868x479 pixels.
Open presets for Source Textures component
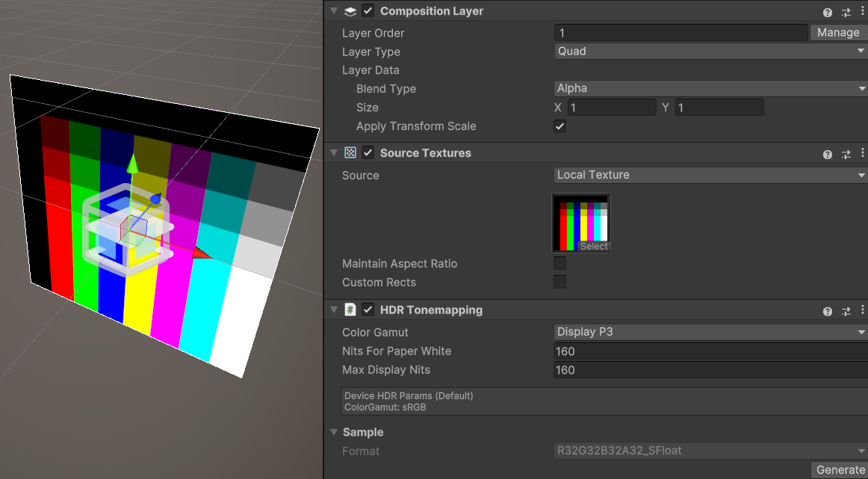[x=846, y=154]
